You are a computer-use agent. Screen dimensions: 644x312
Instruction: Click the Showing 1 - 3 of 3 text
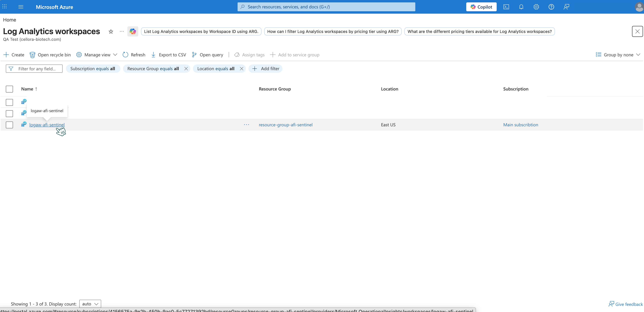(29, 304)
